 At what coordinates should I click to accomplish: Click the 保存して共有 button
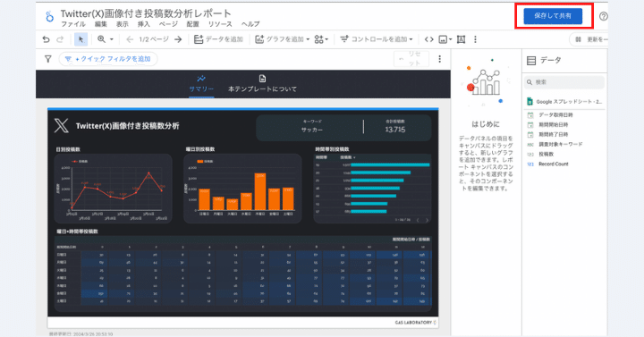553,16
